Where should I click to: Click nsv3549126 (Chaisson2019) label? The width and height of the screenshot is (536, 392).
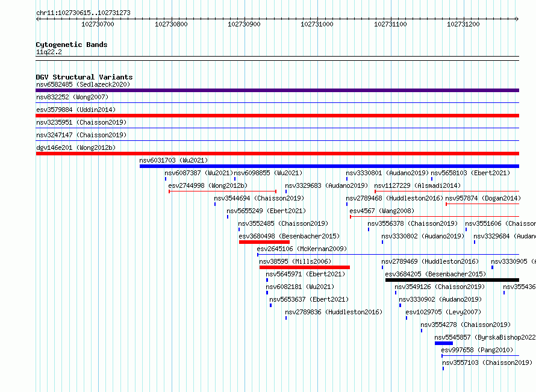(x=440, y=287)
